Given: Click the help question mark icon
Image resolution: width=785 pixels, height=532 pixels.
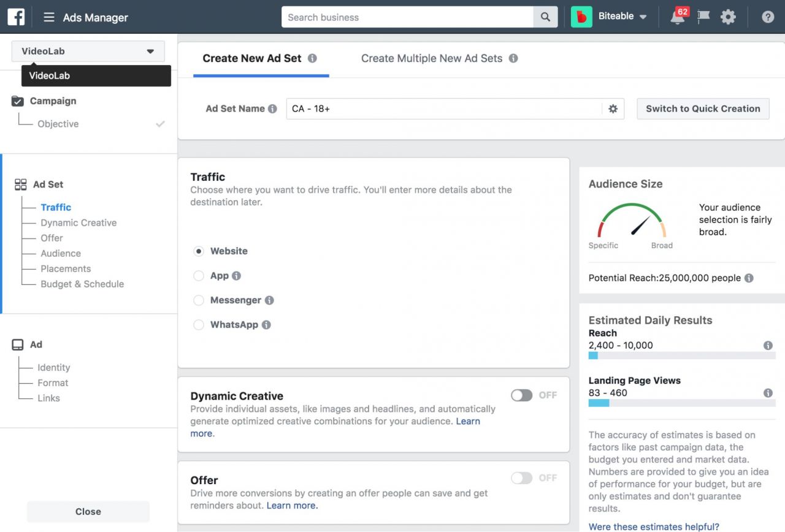Looking at the screenshot, I should [768, 17].
